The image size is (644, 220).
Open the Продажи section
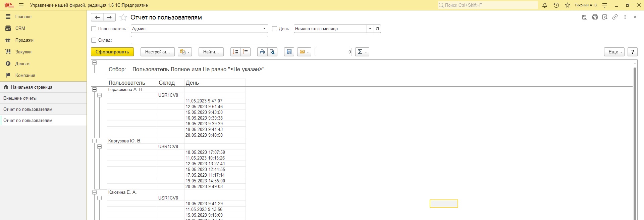[x=24, y=40]
